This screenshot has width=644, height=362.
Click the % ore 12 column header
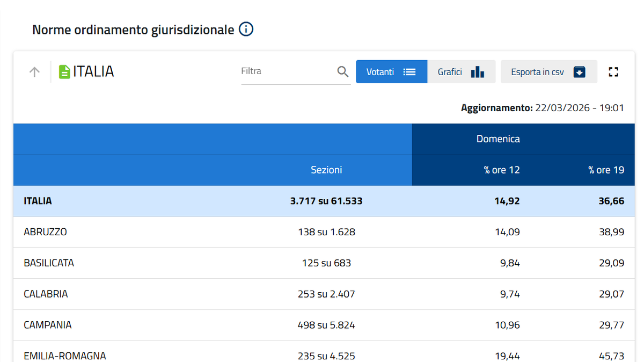tap(502, 170)
